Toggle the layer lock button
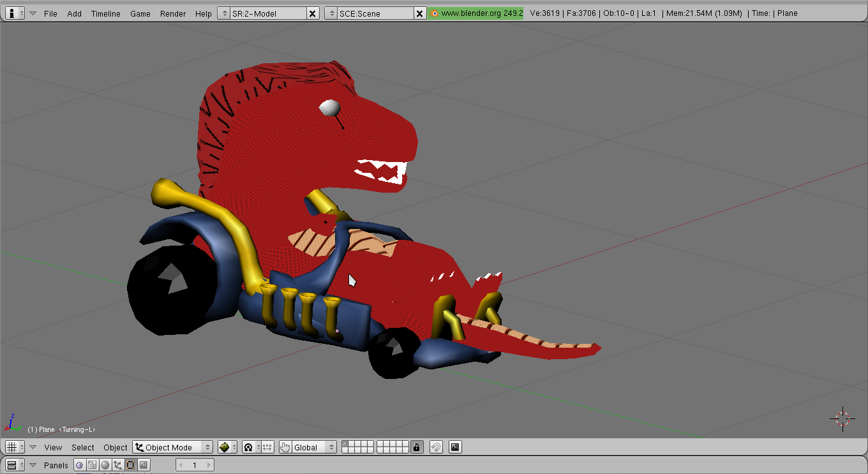 click(417, 447)
